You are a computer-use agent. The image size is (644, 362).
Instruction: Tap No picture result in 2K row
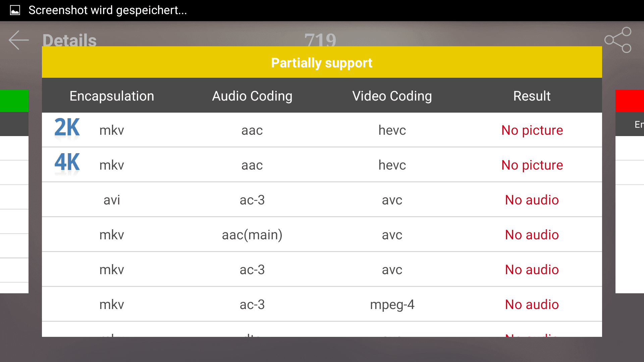tap(532, 130)
